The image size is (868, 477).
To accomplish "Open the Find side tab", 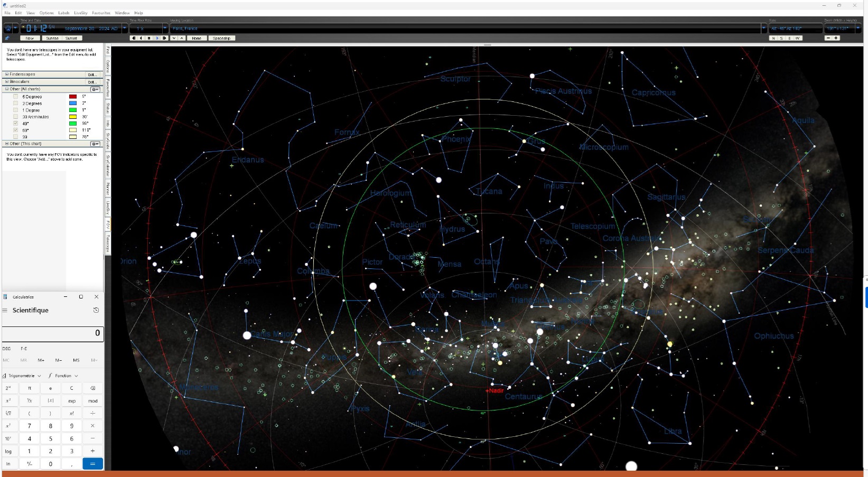I will [108, 50].
